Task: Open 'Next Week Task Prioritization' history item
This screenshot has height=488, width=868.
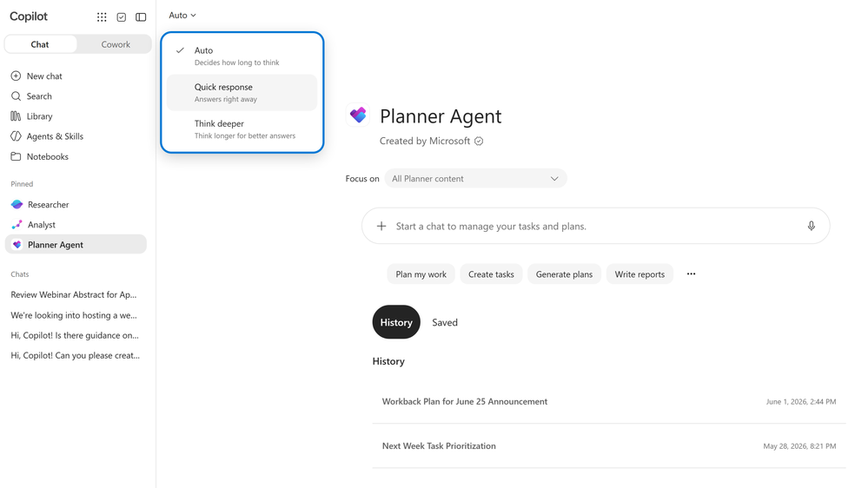Action: 609,446
